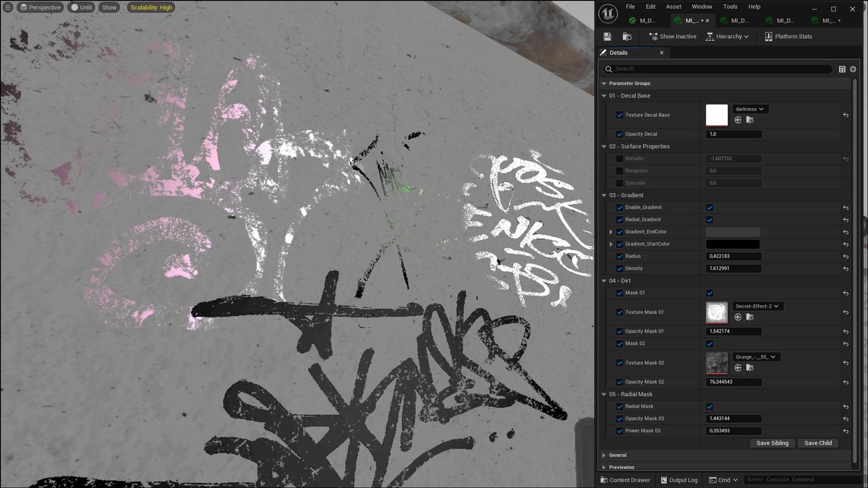Open the Details settings gear icon
The height and width of the screenshot is (488, 868).
click(853, 69)
